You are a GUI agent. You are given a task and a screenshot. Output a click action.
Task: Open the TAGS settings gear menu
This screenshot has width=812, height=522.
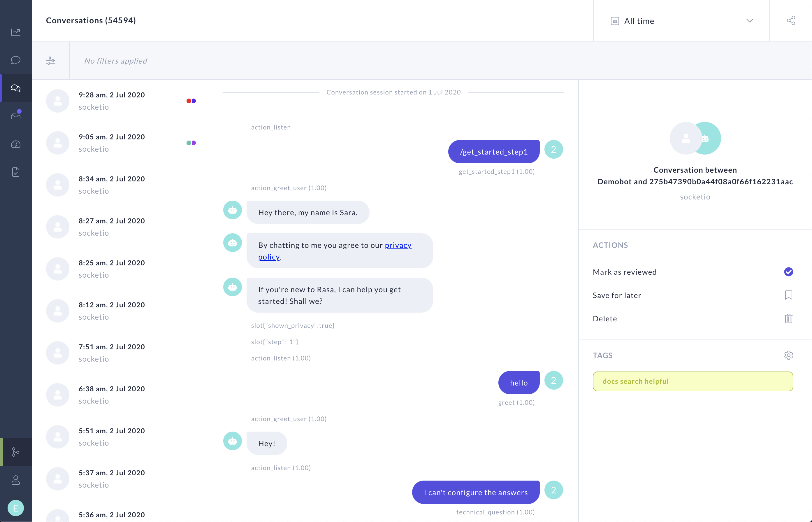tap(789, 355)
